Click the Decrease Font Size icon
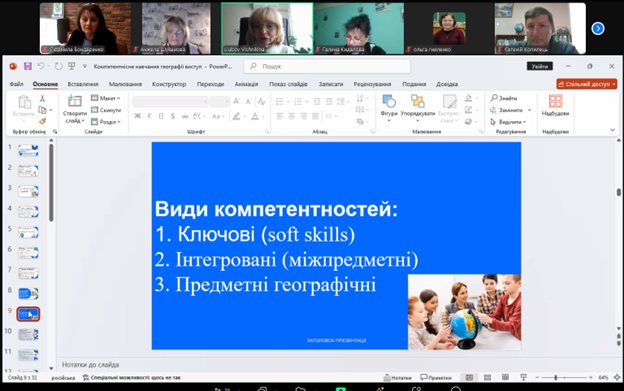624x391 pixels. click(249, 101)
